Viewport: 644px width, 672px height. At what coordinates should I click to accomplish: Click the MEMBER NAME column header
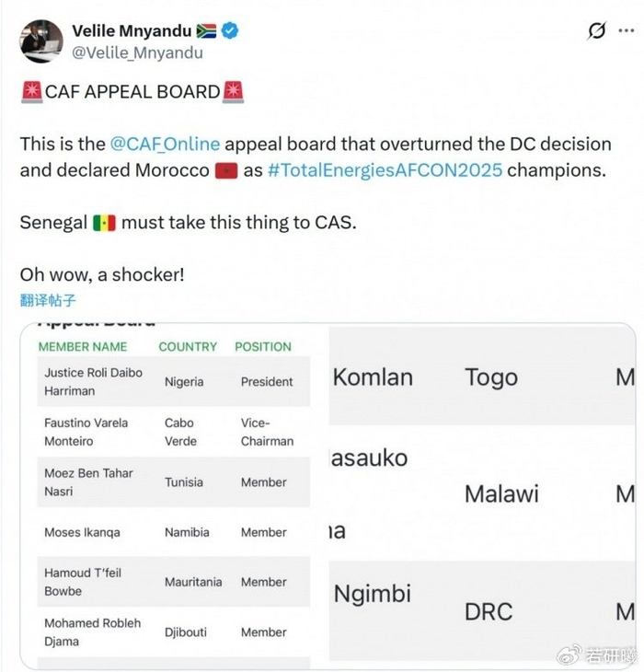point(83,347)
